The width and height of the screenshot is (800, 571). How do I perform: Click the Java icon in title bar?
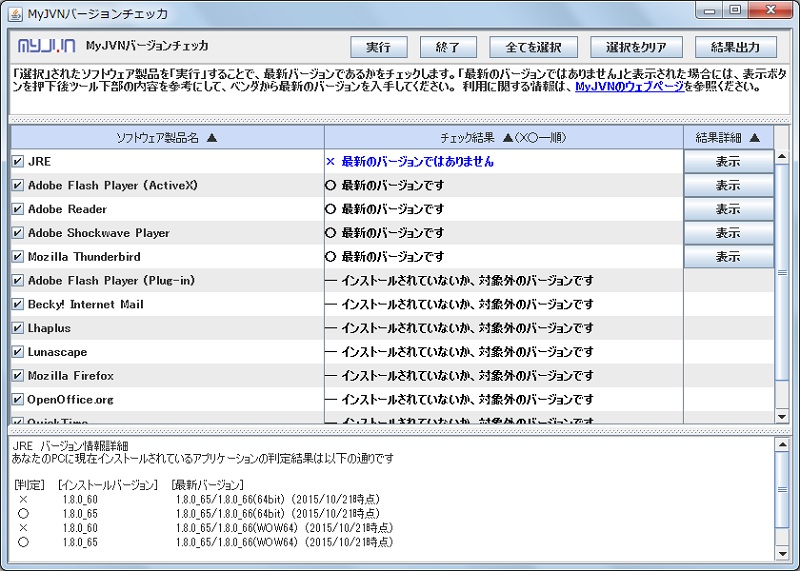(x=15, y=13)
